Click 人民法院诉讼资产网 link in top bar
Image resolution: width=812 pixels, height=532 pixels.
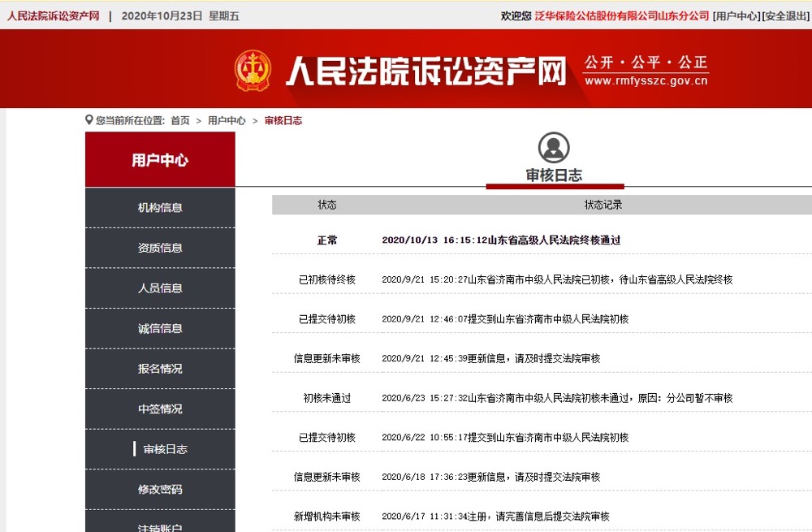click(x=53, y=16)
